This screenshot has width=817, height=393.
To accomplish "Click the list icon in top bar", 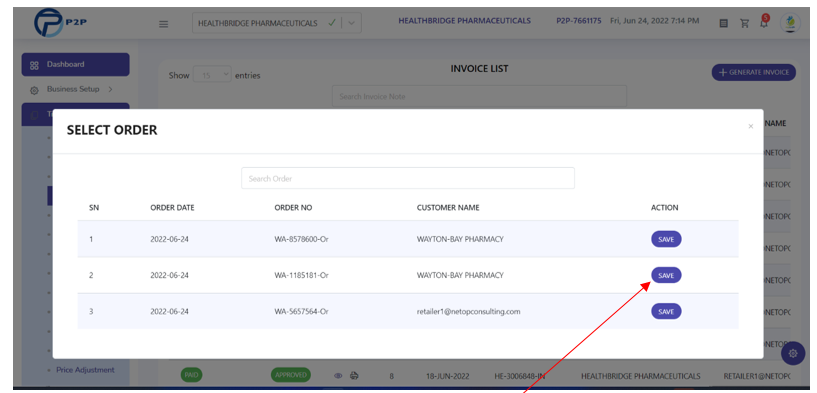I will point(724,23).
